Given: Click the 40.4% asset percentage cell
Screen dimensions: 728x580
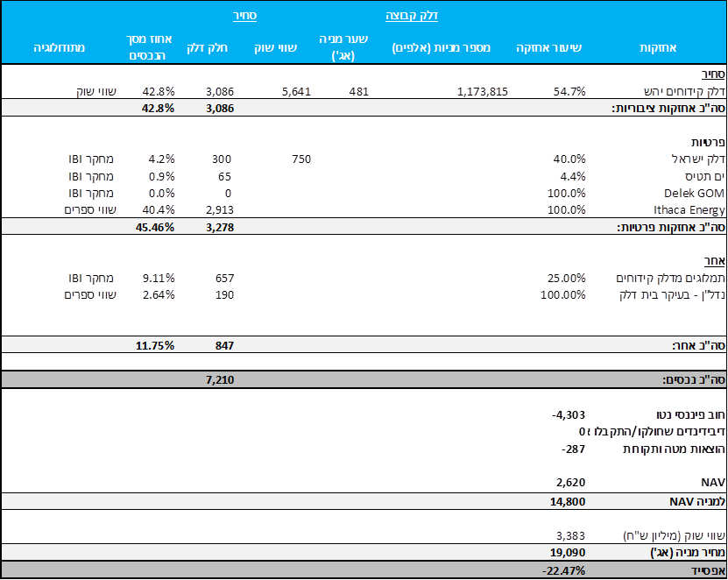Looking at the screenshot, I should tap(159, 210).
